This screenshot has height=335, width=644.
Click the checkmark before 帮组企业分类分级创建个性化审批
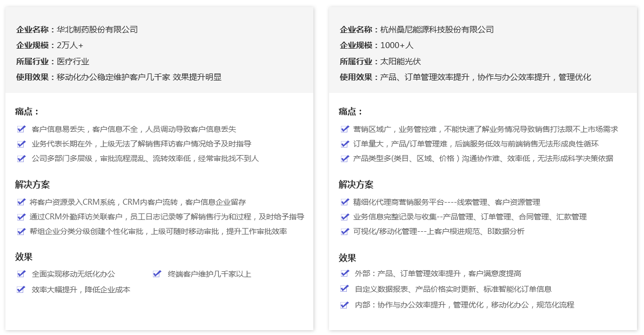(22, 231)
